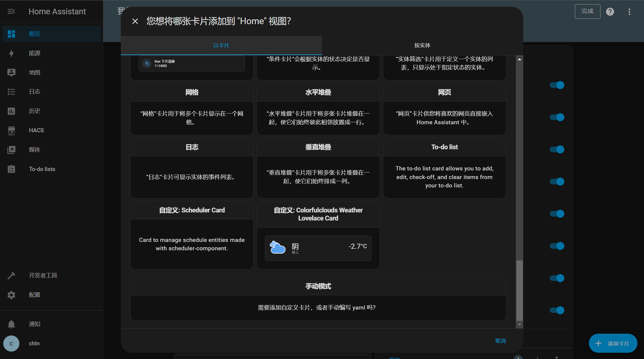The width and height of the screenshot is (644, 359).
Task: Click the Sun entity icon in the preview
Action: 147,63
